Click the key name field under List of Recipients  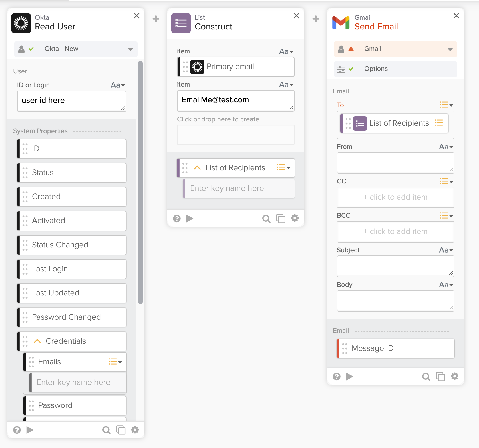click(239, 189)
